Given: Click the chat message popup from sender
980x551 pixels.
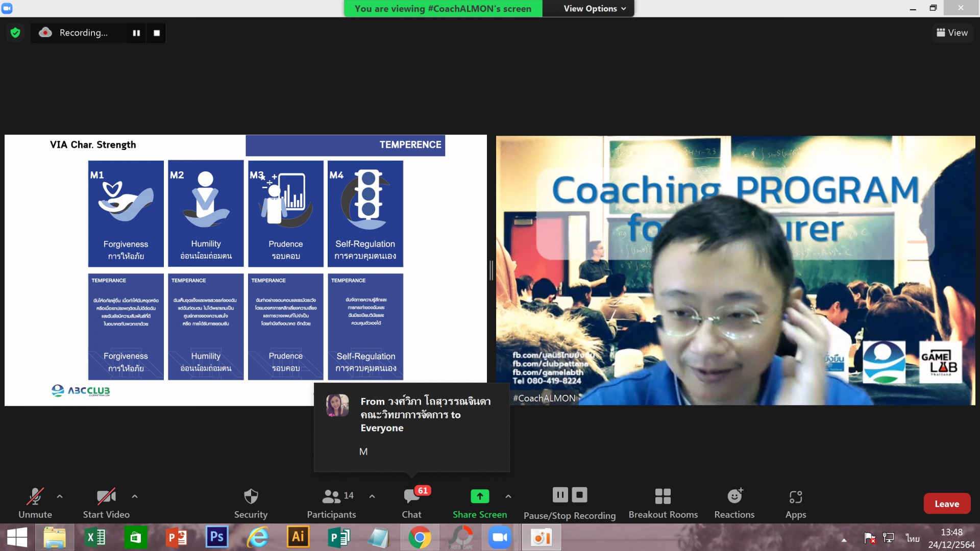Looking at the screenshot, I should (x=411, y=426).
